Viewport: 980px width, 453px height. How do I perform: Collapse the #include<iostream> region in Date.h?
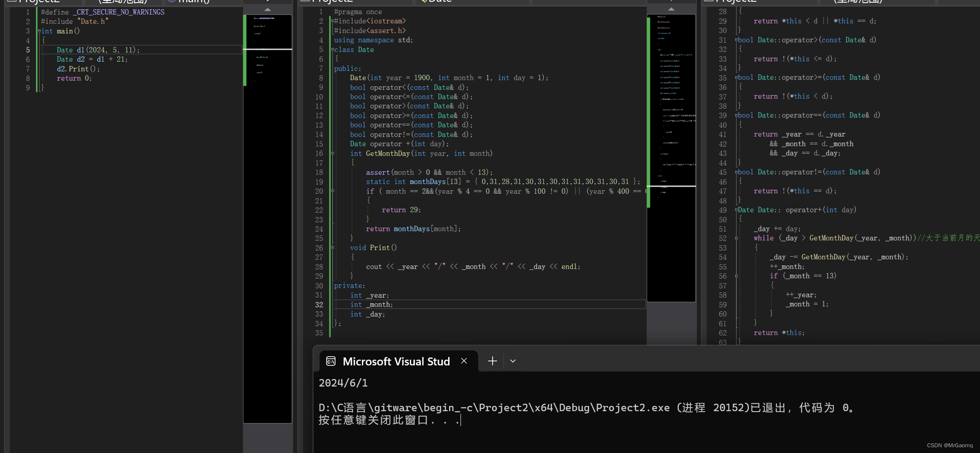coord(333,21)
